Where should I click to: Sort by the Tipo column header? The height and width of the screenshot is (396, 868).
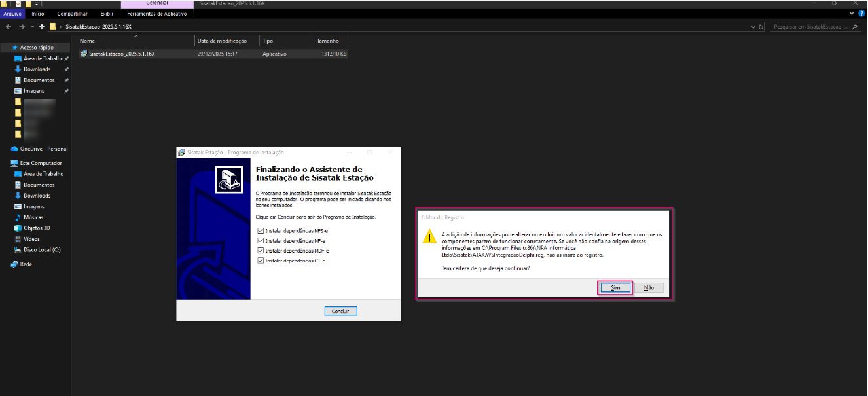(x=287, y=41)
